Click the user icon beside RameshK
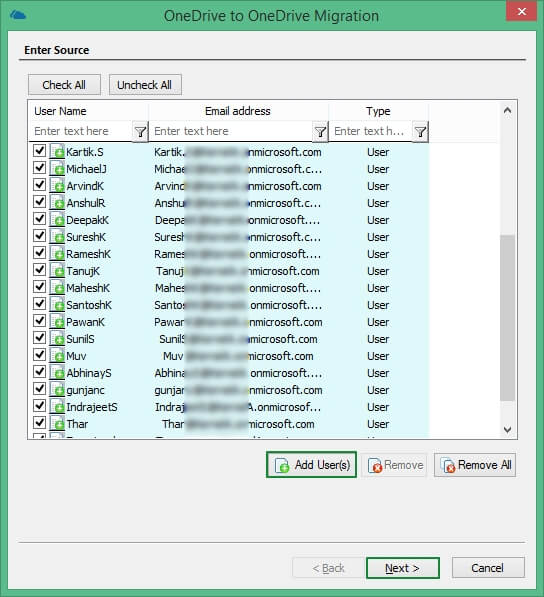 [x=57, y=254]
